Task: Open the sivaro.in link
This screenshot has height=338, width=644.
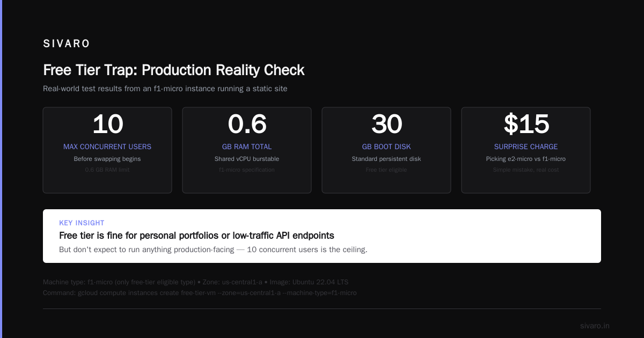Action: click(595, 326)
